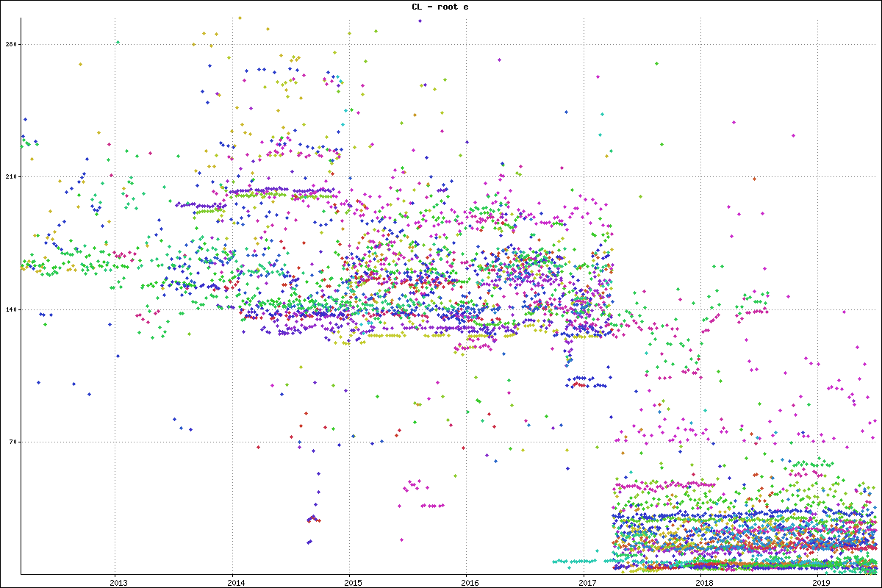Click the 2016 x-axis label
This screenshot has width=882, height=588.
point(470,583)
